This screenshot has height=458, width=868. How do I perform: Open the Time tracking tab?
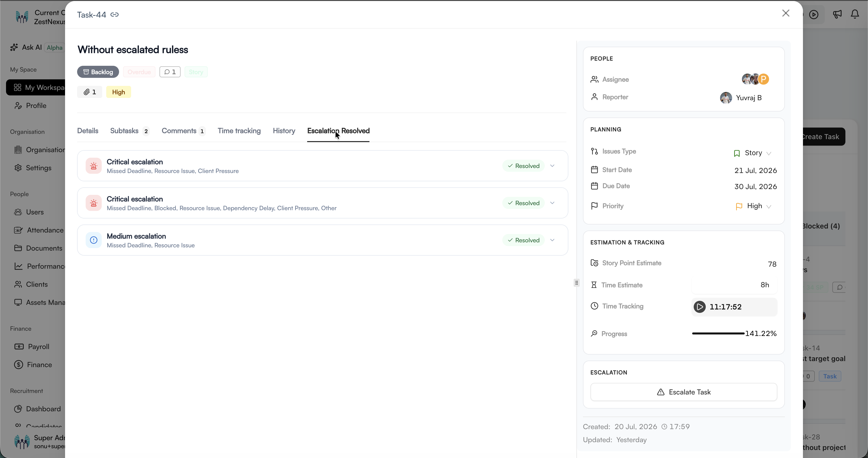click(239, 131)
